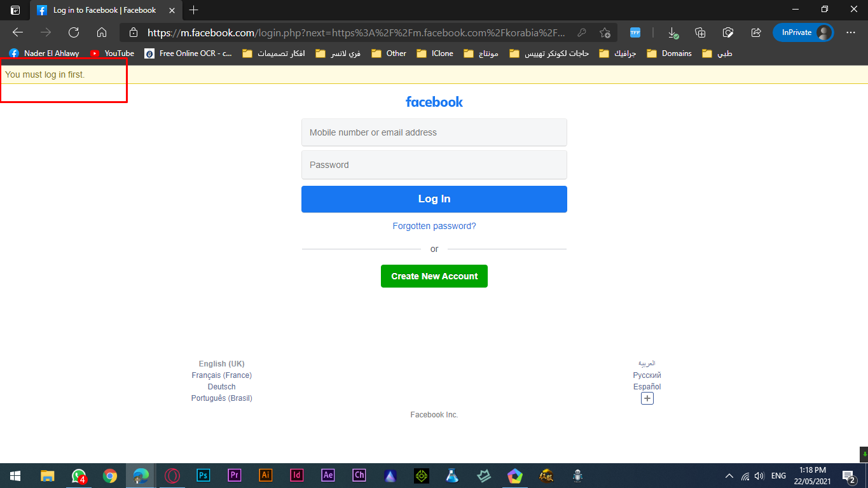This screenshot has height=488, width=868.
Task: Switch language to العربية
Action: point(647,364)
